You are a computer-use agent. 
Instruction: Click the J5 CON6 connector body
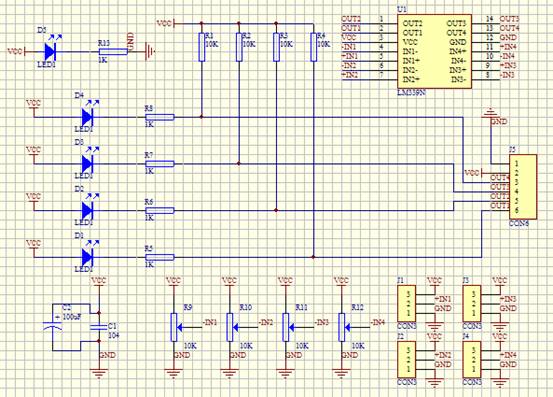click(x=523, y=187)
